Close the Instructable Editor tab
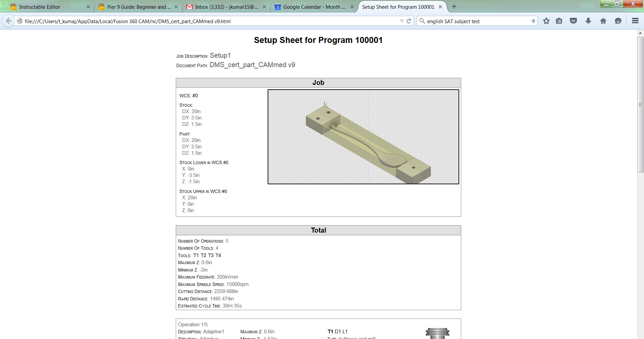 [88, 7]
